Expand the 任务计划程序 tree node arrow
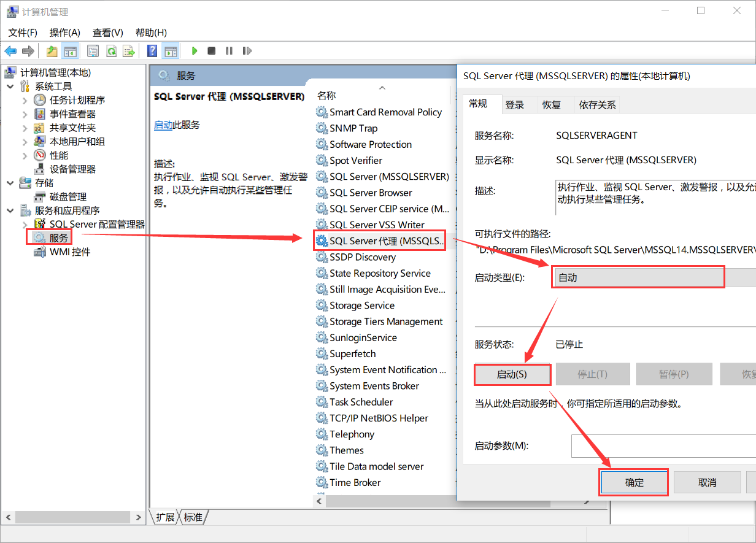Viewport: 756px width, 543px height. click(x=25, y=100)
